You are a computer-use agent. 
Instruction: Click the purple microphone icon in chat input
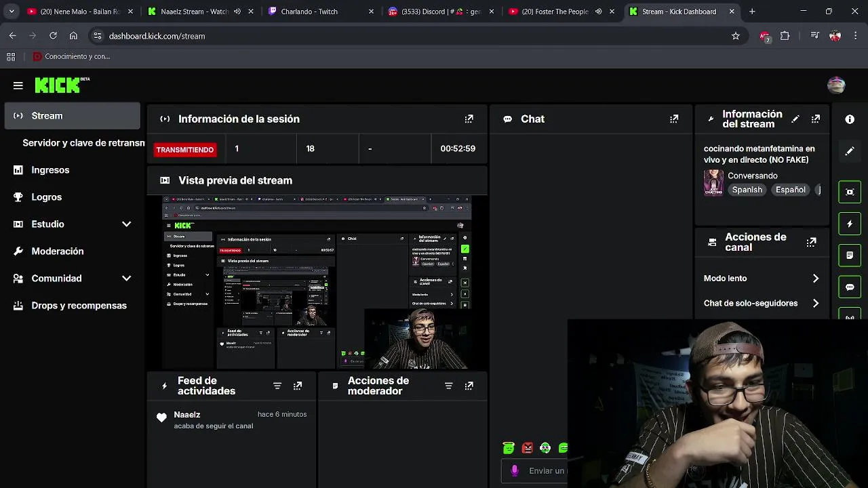click(515, 470)
